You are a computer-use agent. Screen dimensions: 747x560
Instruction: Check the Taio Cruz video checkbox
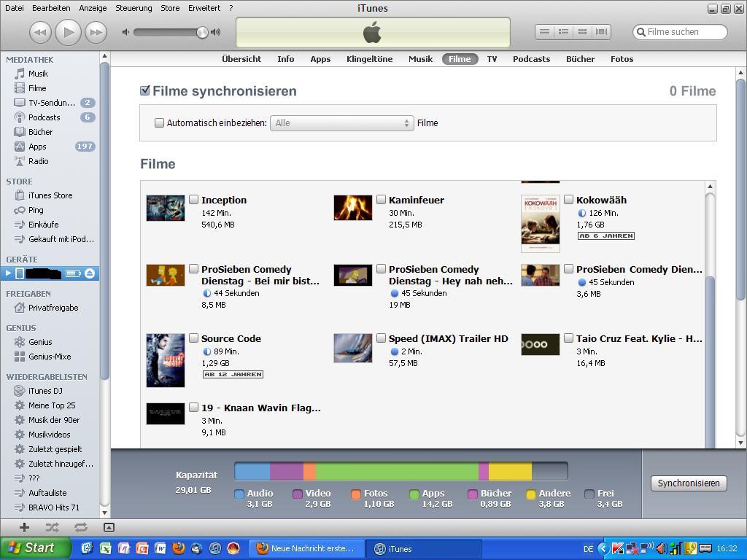pyautogui.click(x=568, y=338)
